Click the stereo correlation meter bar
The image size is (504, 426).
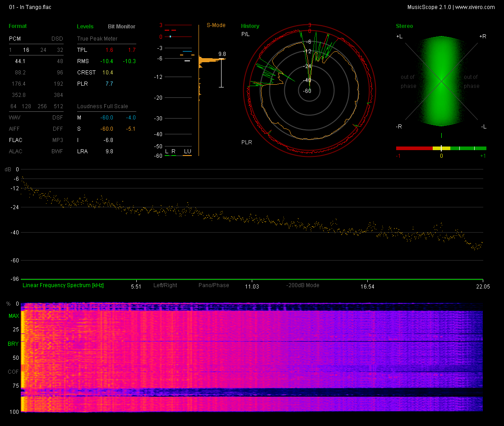pyautogui.click(x=441, y=148)
